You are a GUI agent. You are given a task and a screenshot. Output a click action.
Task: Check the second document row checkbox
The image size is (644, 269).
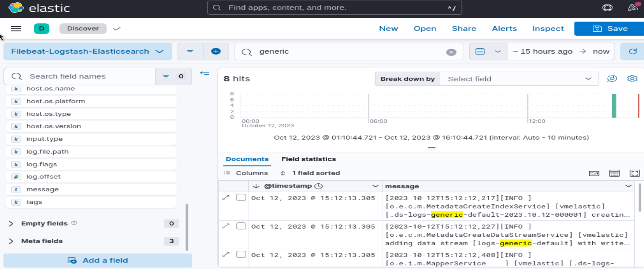click(x=241, y=226)
